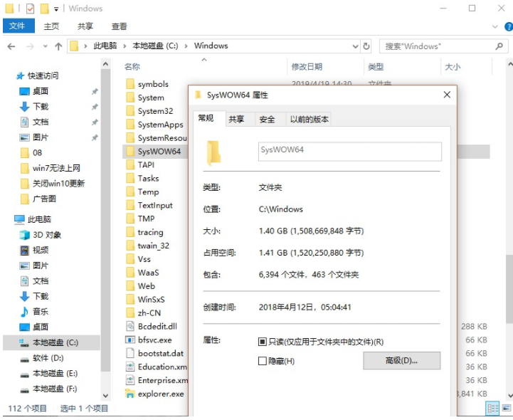Viewport: 513px width, 420px height.
Task: Select the bootstat.dat file
Action: click(x=161, y=353)
